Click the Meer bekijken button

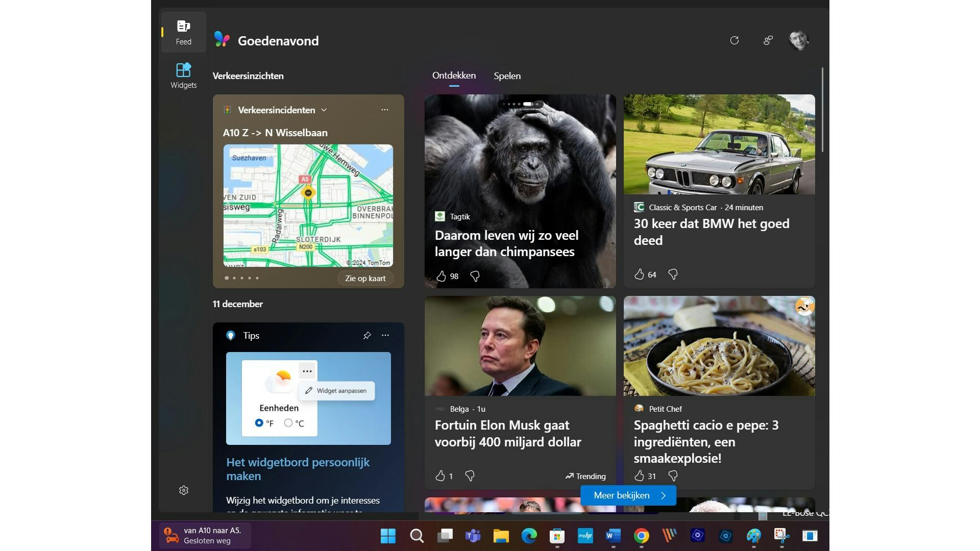(628, 495)
